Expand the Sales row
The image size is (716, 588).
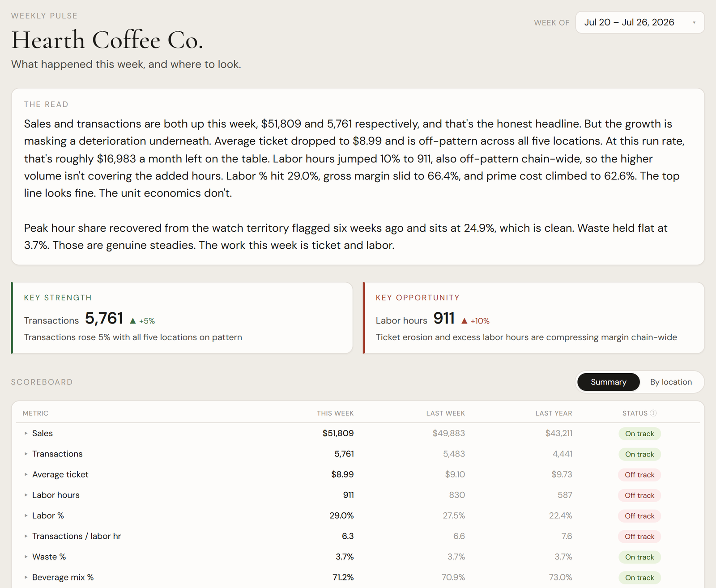tap(26, 433)
